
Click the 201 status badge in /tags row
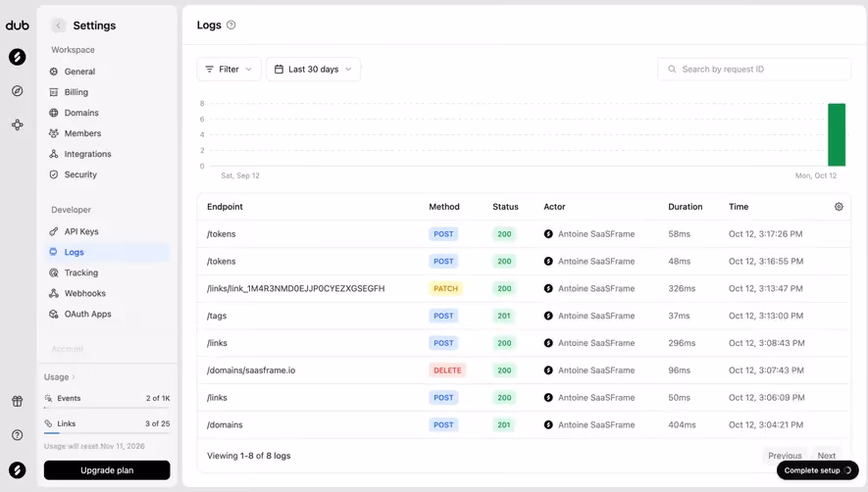pyautogui.click(x=504, y=316)
